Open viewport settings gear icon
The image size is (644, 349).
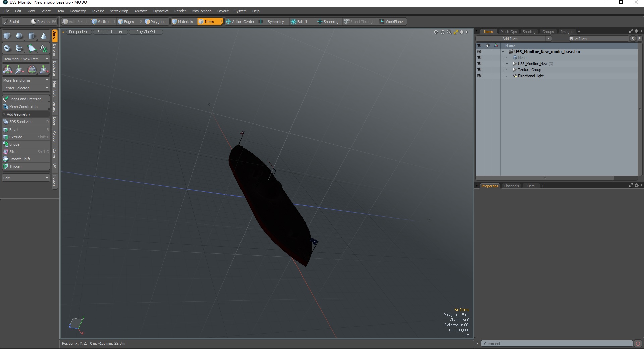(462, 32)
